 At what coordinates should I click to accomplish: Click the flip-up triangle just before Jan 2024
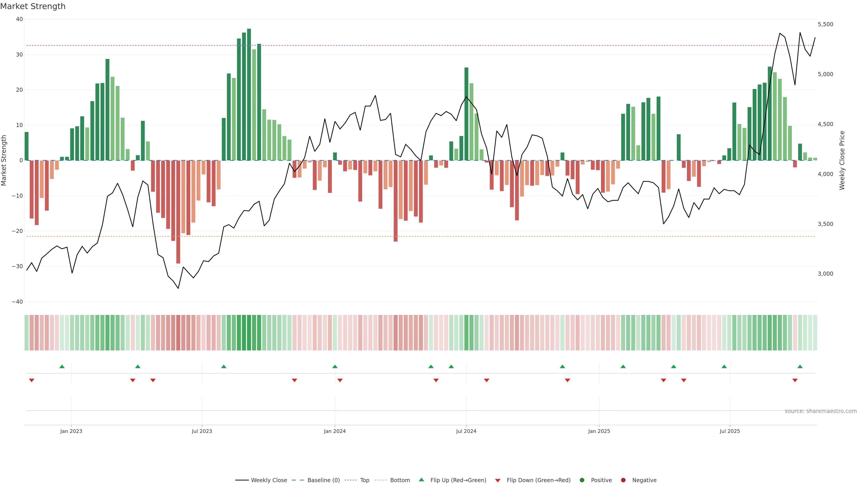click(335, 366)
